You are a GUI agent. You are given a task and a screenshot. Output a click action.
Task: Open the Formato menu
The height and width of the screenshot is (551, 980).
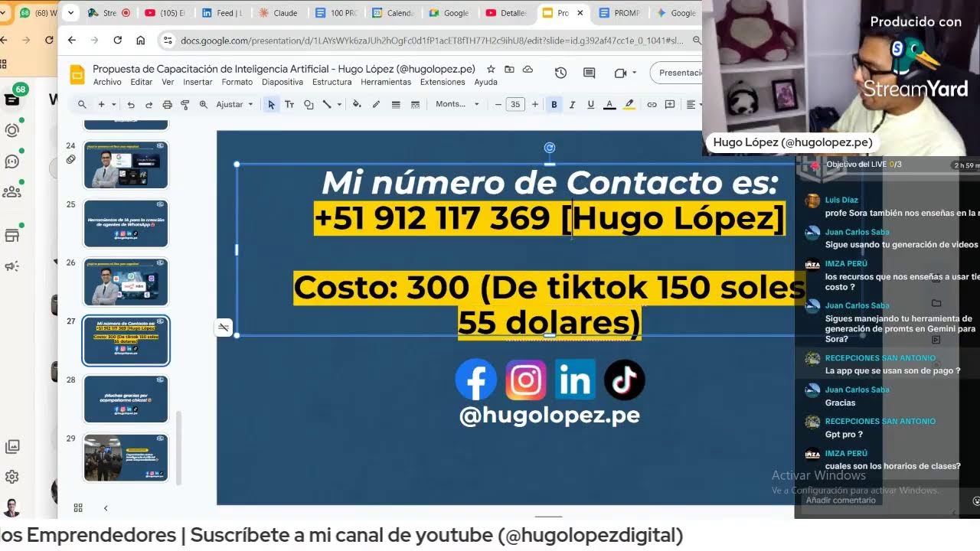tap(237, 82)
